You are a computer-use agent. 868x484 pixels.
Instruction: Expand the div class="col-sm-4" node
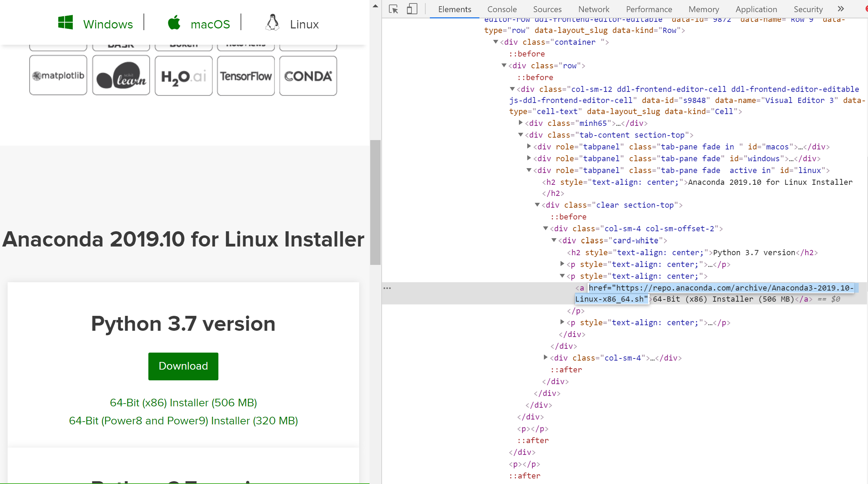[x=546, y=357]
